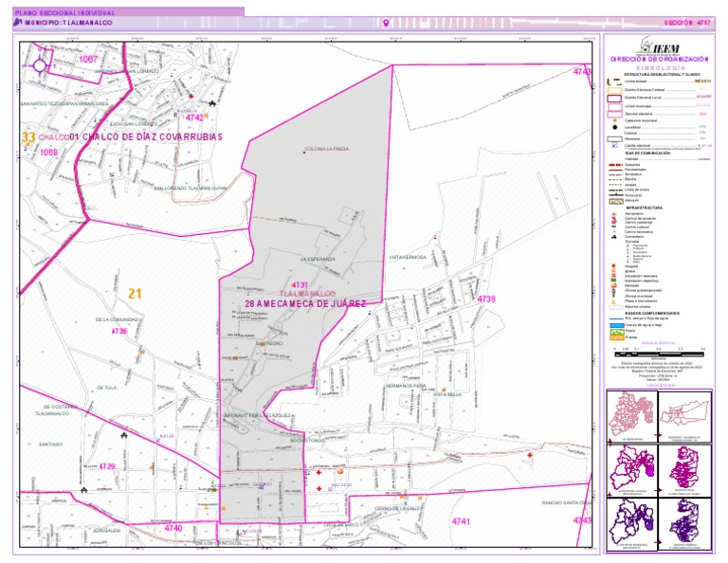
Task: Click the RANCHO SANTA CRUZ label
Action: pyautogui.click(x=566, y=502)
